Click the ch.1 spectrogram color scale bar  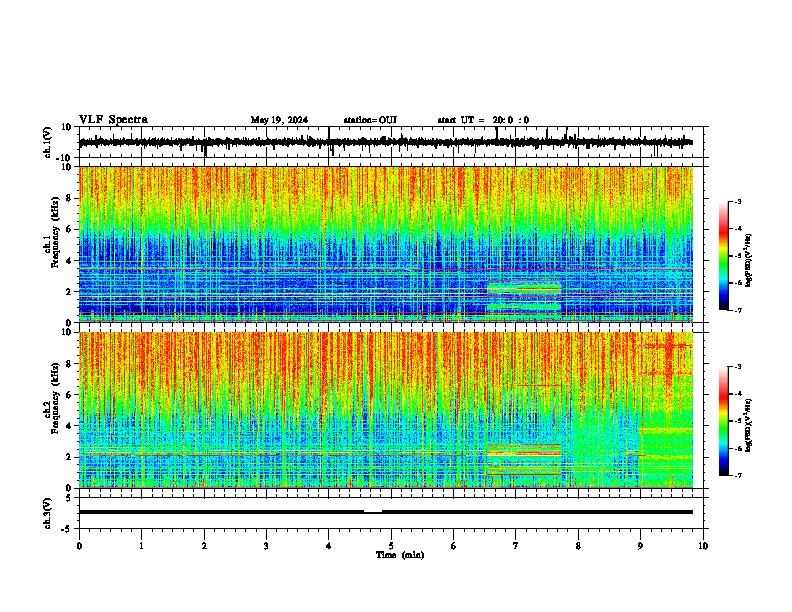(723, 256)
